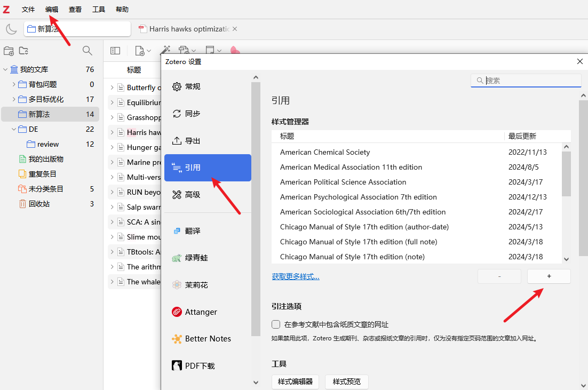Select American Psychological Association 7th edition

point(417,197)
